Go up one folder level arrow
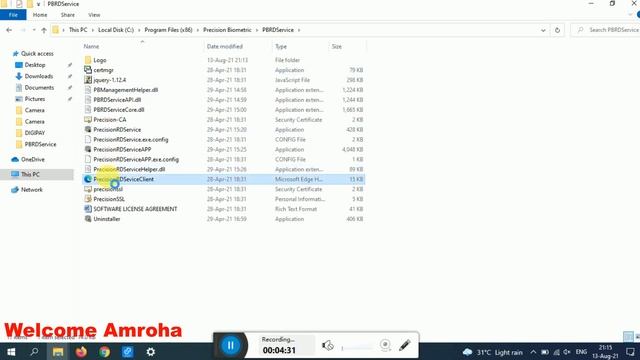Screen dimensions: 640x360 [44, 30]
